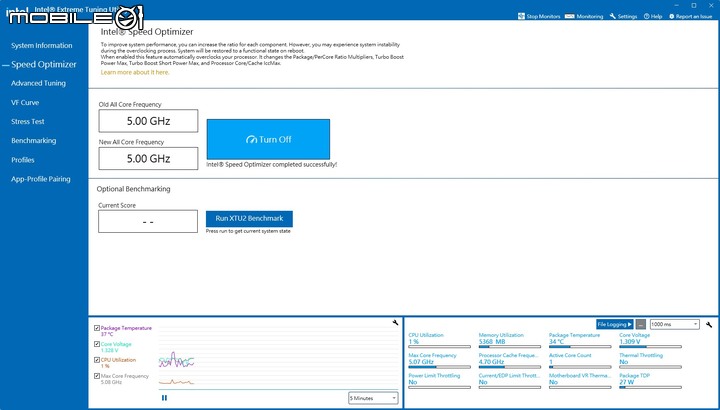Screen dimensions: 720x410
Task: Go to Advanced Tuning section
Action: point(39,83)
